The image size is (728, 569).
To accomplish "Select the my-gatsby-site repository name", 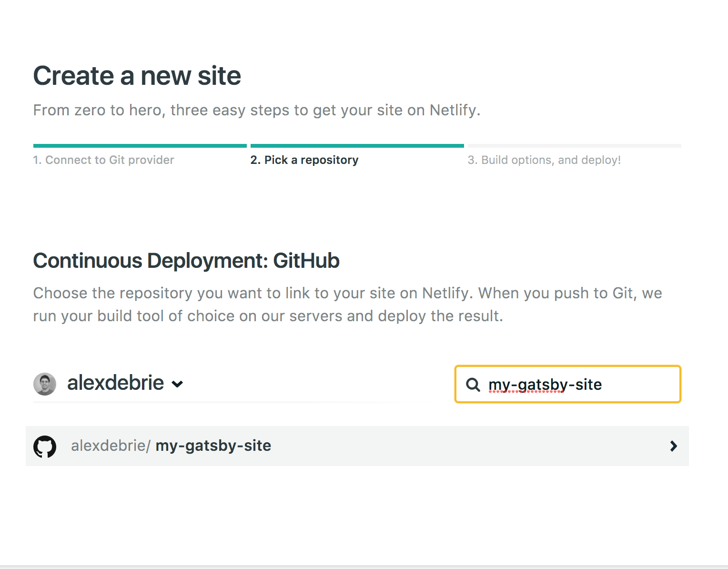I will [x=213, y=446].
